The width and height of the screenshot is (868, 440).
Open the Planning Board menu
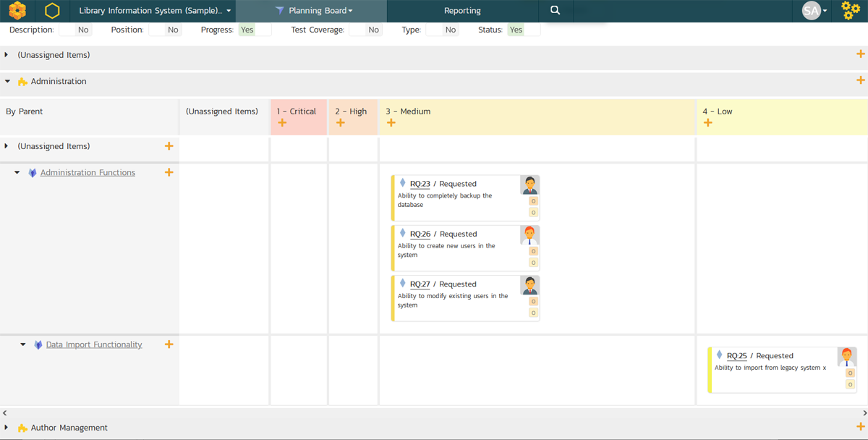(x=314, y=11)
